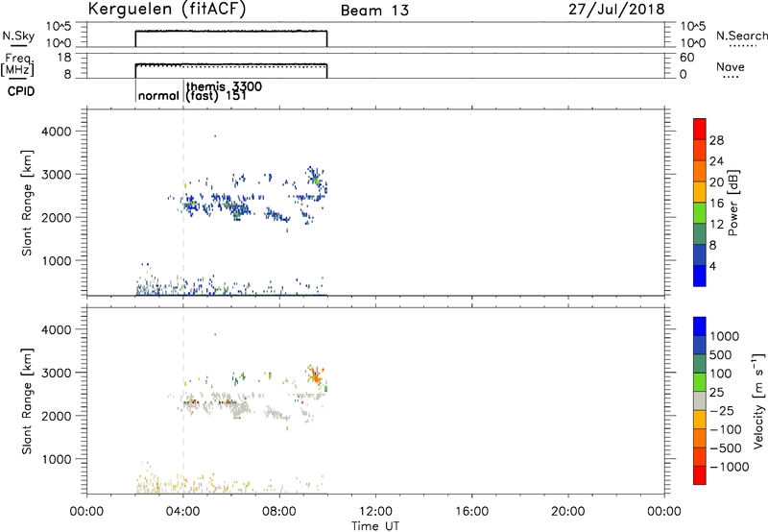
Task: Click the '08:00' time tick label
Action: click(x=279, y=512)
